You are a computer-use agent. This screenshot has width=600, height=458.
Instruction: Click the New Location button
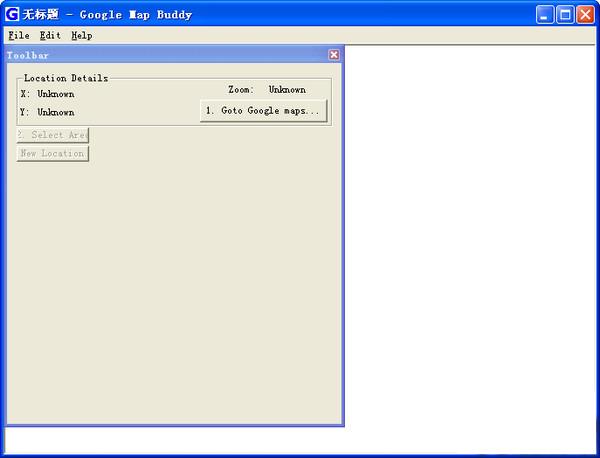[x=52, y=153]
